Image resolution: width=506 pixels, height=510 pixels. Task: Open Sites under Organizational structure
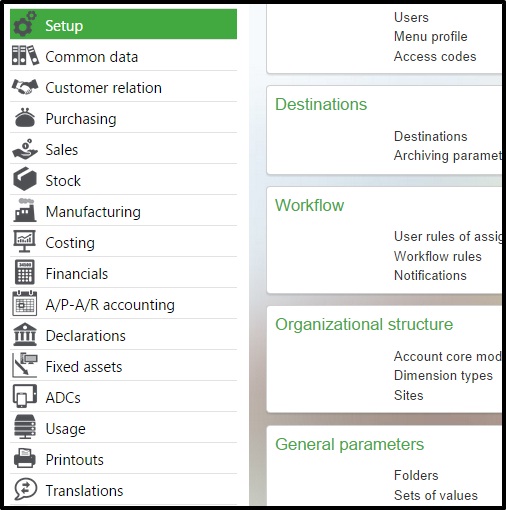[x=409, y=395]
